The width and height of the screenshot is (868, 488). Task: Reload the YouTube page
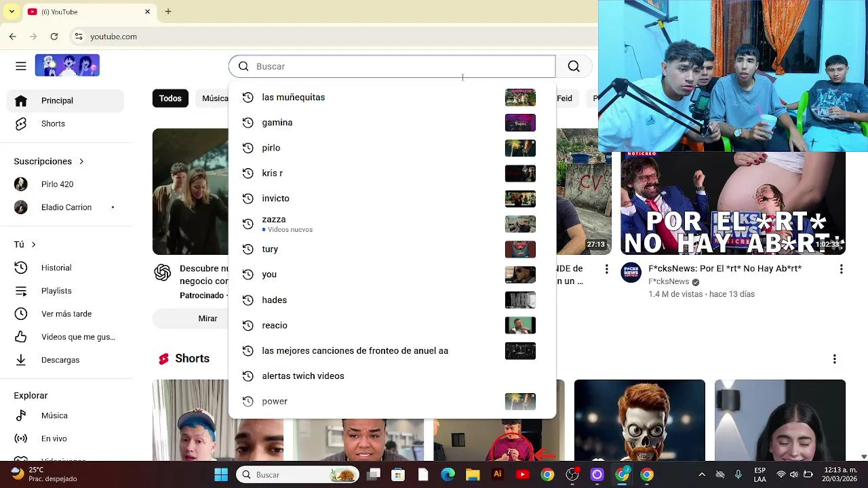[54, 37]
